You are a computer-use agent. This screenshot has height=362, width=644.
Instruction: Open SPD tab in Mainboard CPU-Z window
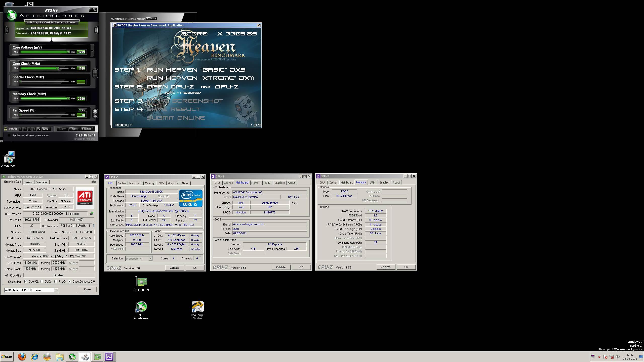tap(268, 183)
